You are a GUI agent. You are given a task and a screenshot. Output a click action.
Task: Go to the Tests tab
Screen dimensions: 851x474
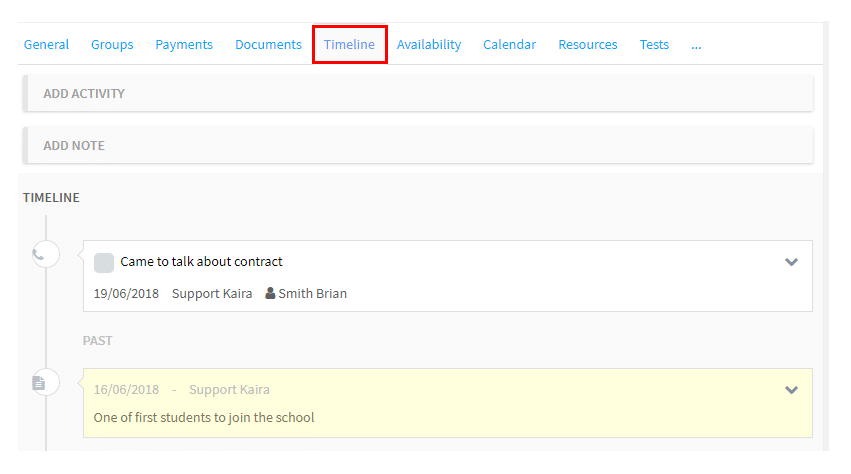[x=654, y=45]
